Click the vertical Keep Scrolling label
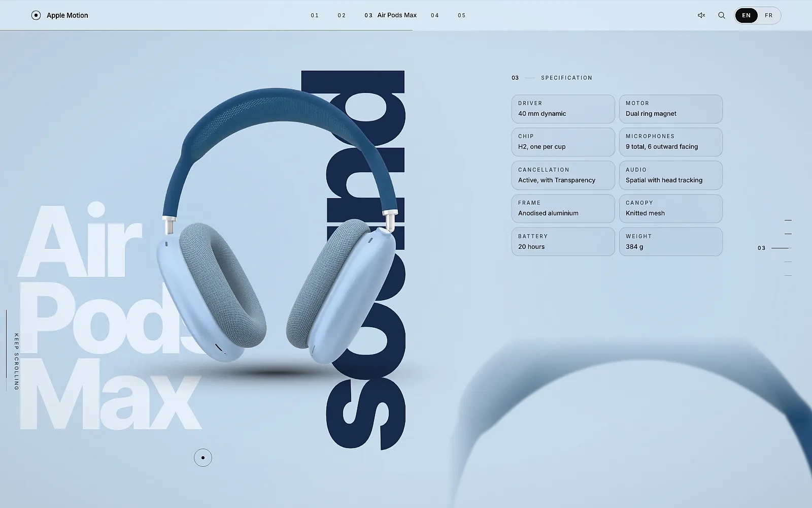The height and width of the screenshot is (508, 812). point(16,362)
